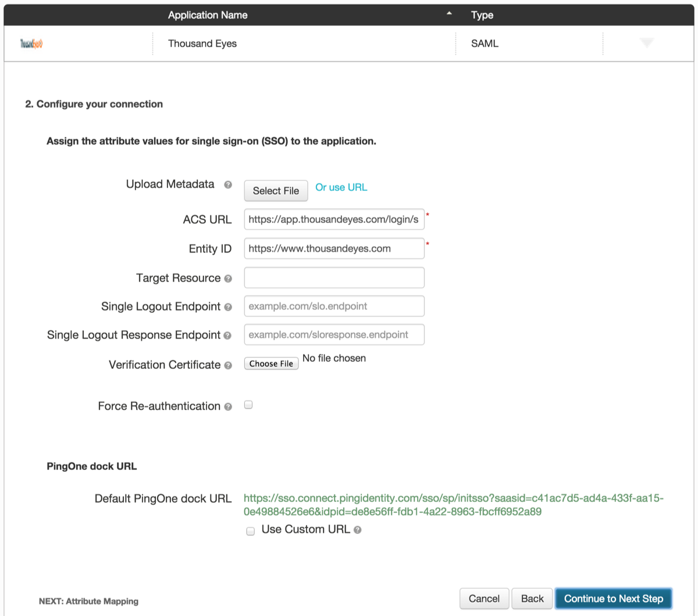Collapse the Thousand Eyes row arrow
Screen dimensions: 698x616
(647, 43)
